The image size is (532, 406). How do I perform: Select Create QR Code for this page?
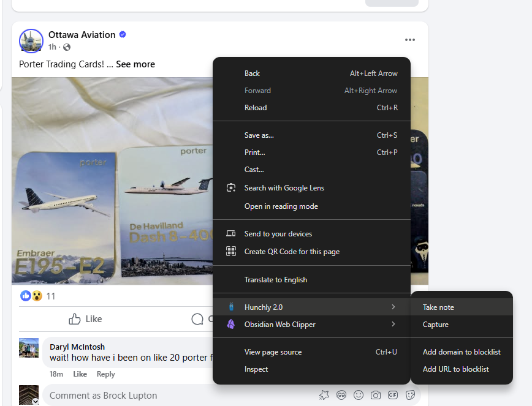click(311, 252)
